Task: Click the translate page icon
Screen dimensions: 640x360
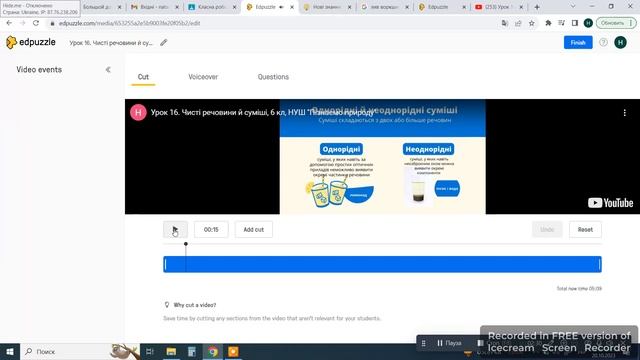Action: click(505, 23)
